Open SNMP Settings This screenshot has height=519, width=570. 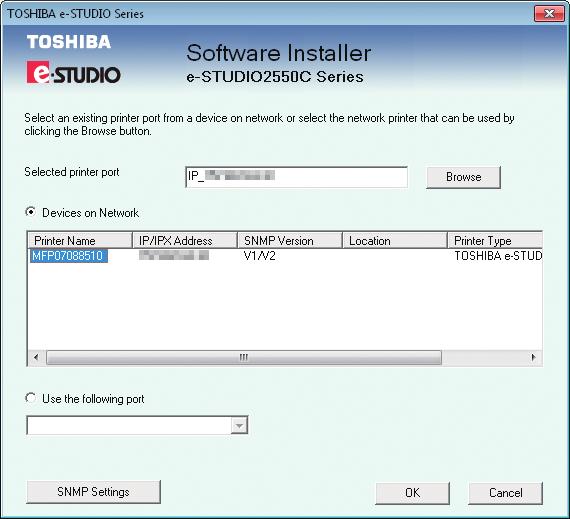93,492
